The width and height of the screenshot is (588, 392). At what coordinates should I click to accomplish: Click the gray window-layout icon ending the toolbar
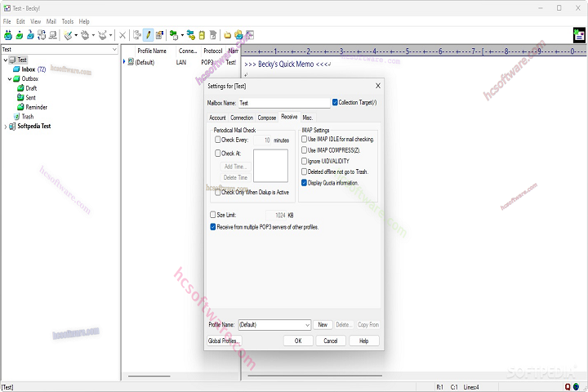tap(250, 35)
